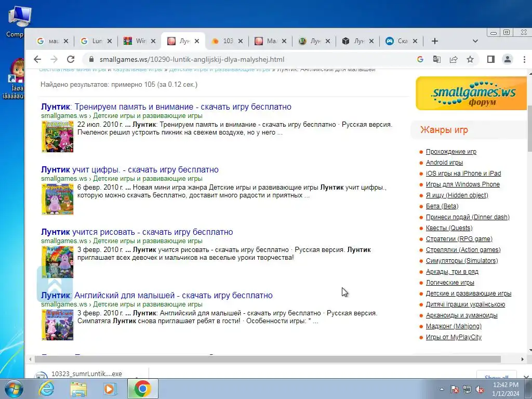Open 'Лунтик: Тренируем память и внимание' result
Screen dimensions: 532x399
pos(166,107)
